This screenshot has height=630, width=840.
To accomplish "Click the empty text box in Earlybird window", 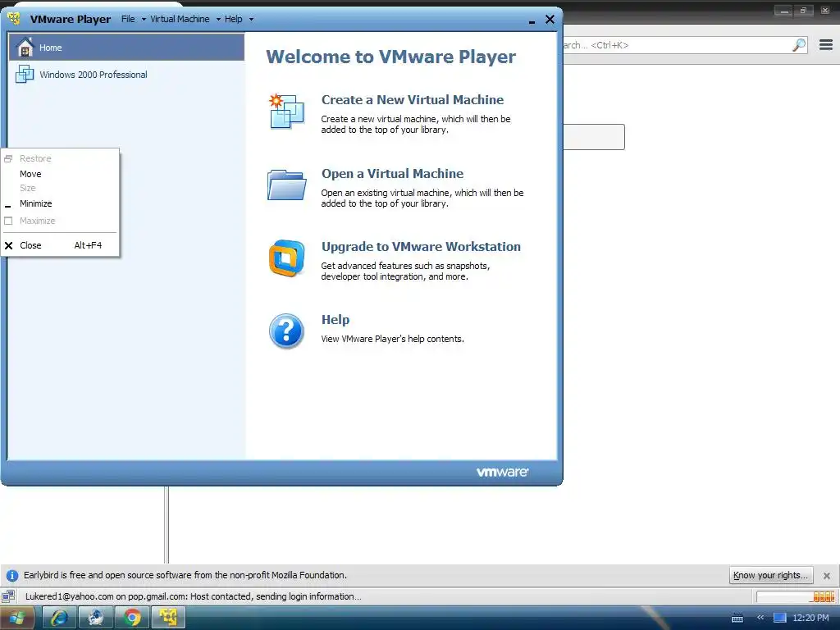I will [594, 137].
